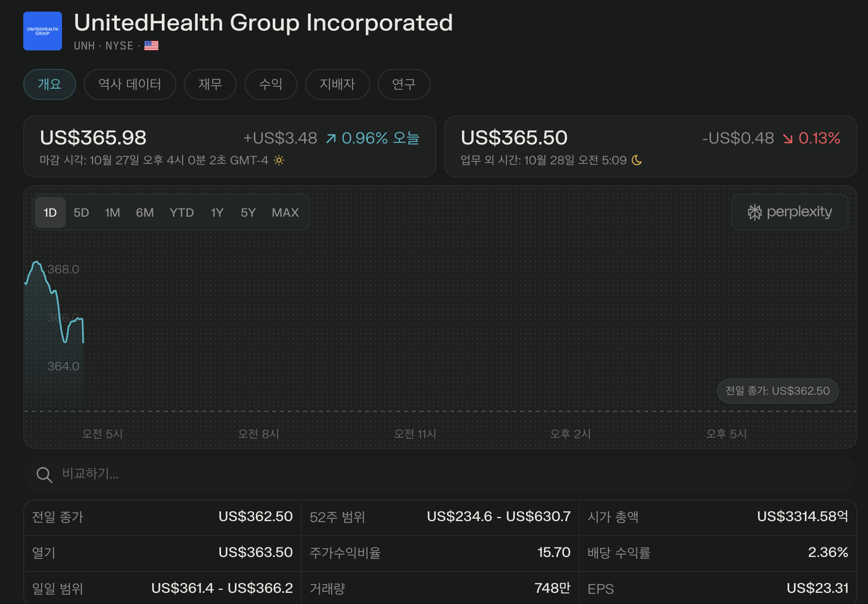Open the 재무 tab
The width and height of the screenshot is (868, 604).
(210, 84)
